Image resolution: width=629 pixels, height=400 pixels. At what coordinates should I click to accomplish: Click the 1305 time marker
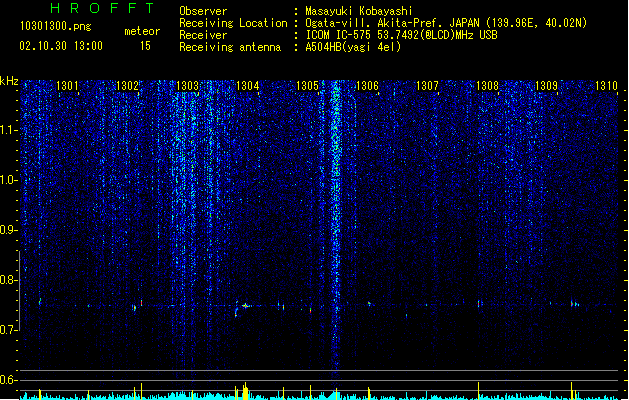[x=307, y=85]
